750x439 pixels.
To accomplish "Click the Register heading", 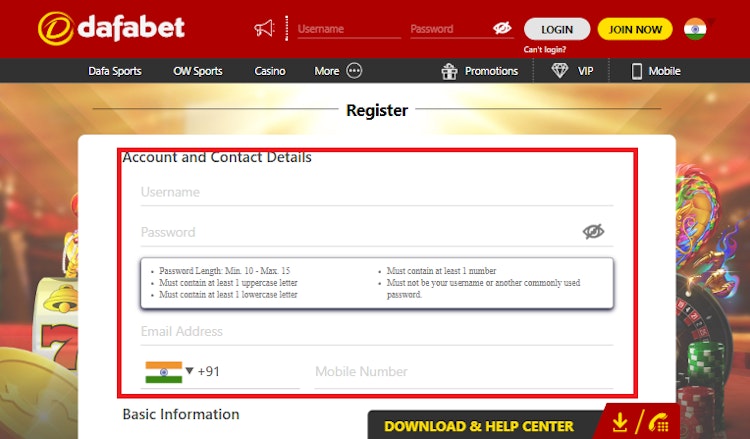I will point(377,110).
